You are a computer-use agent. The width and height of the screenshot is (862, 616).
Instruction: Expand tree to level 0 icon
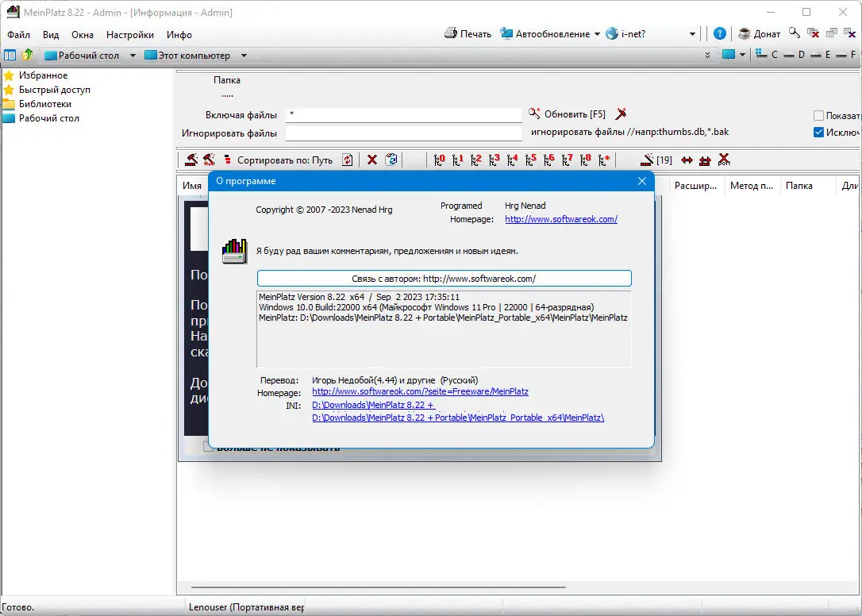(x=439, y=160)
